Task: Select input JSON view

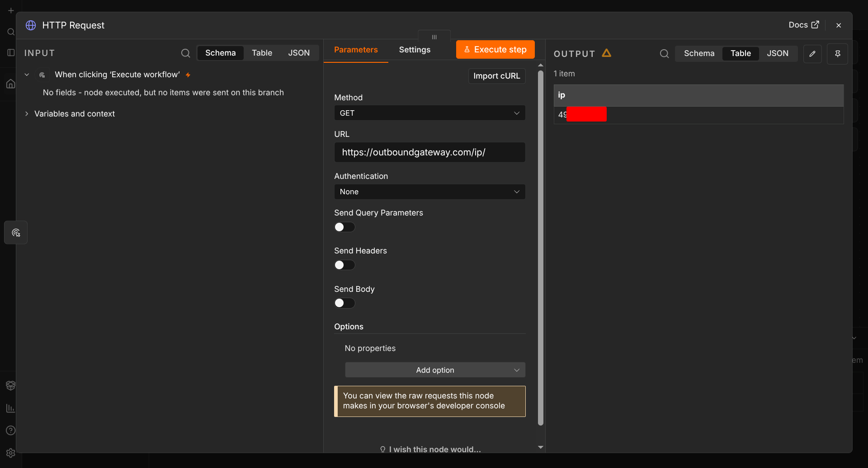Action: pos(299,53)
